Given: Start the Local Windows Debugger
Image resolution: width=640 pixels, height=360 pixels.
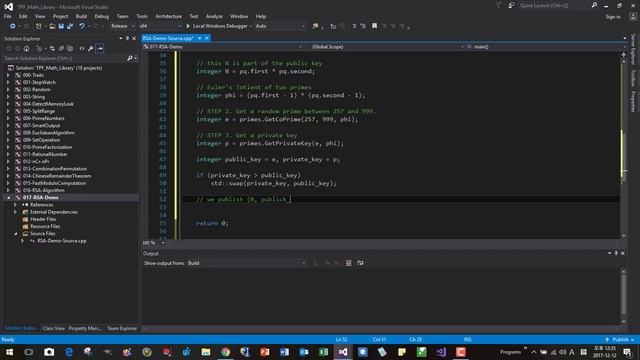Looking at the screenshot, I should click(217, 26).
